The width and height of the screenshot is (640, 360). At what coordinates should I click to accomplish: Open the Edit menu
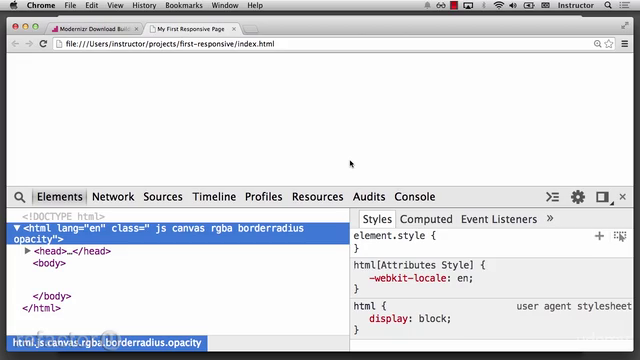(x=91, y=5)
